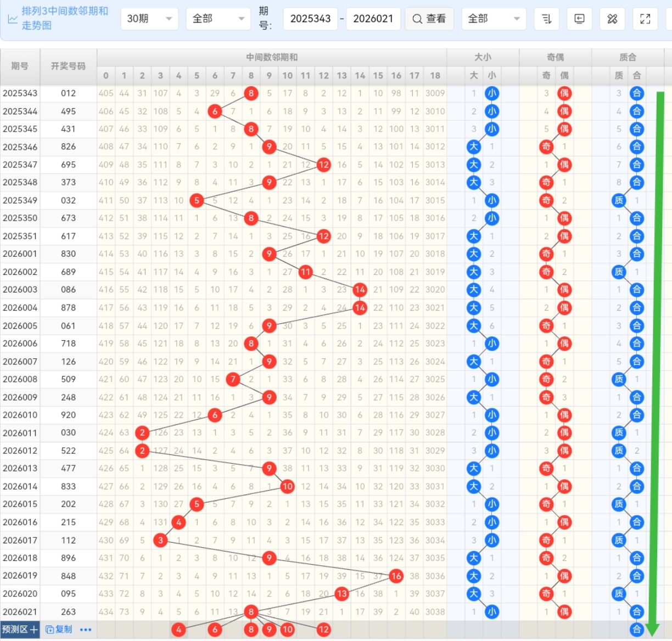
Task: Click the red ball 16 in row 2026019
Action: click(x=396, y=576)
